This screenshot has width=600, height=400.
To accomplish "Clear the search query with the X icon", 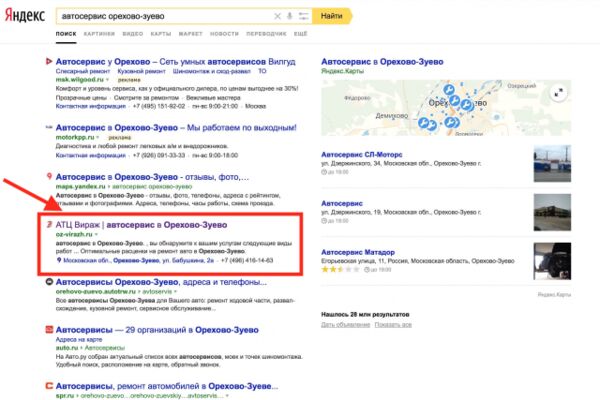I will click(x=277, y=16).
